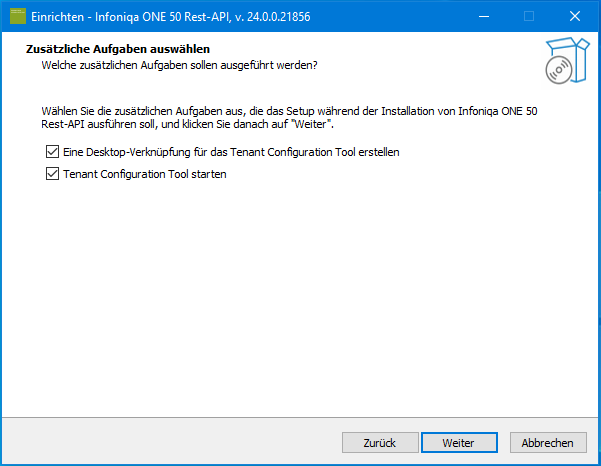Click the title bar text 'Einrichten - Infoniqa ONE 50 Rest-API'
The width and height of the screenshot is (601, 466).
click(x=131, y=17)
